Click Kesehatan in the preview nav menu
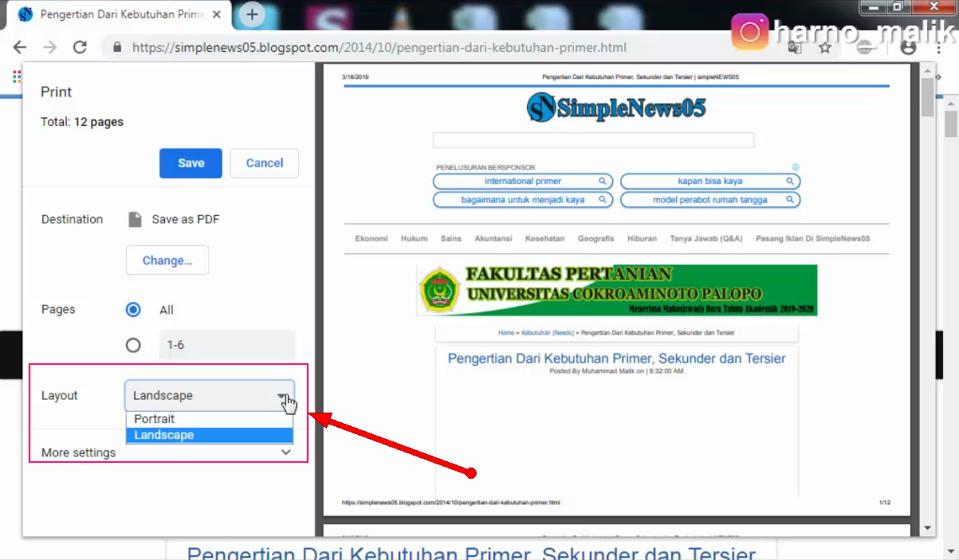 [545, 239]
